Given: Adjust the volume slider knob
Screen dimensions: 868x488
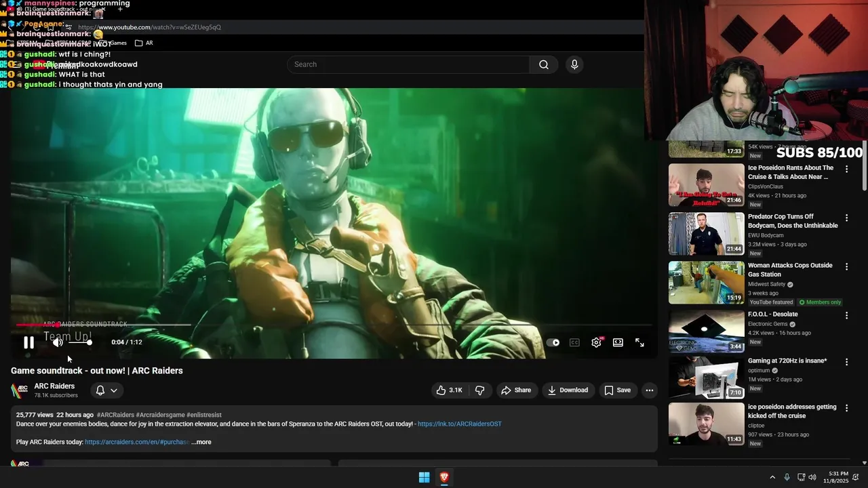Looking at the screenshot, I should [89, 342].
